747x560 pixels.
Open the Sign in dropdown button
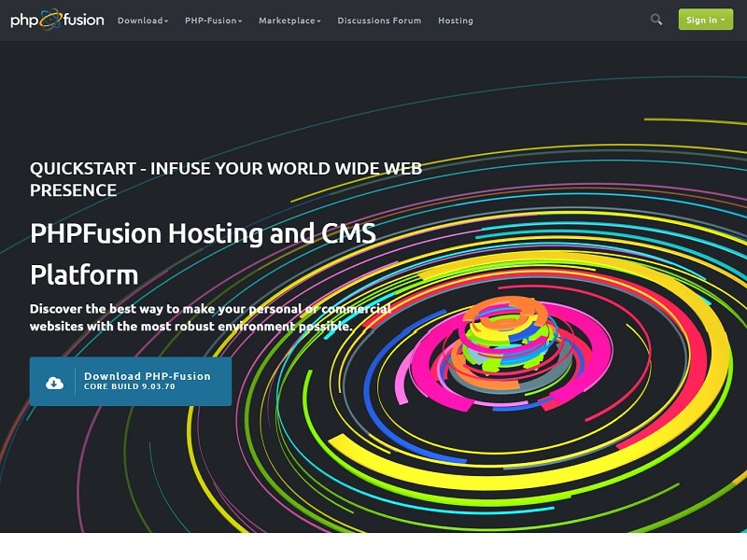(706, 20)
